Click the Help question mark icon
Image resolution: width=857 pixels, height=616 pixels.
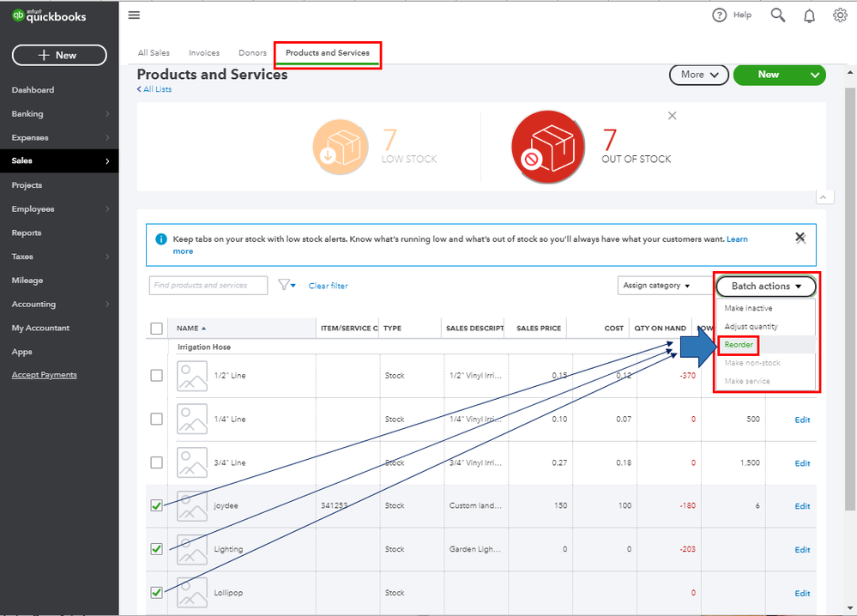pyautogui.click(x=719, y=15)
